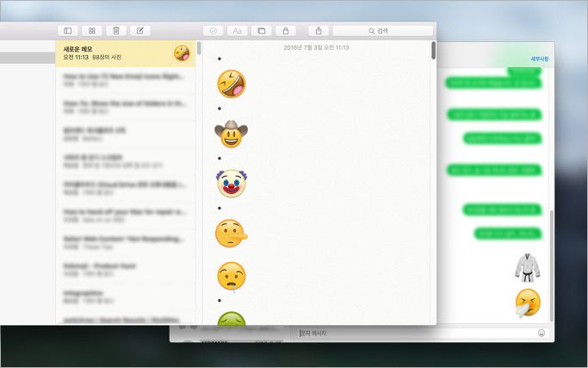588x368 pixels.
Task: Click the 검색 search field in Notes
Action: (x=383, y=31)
